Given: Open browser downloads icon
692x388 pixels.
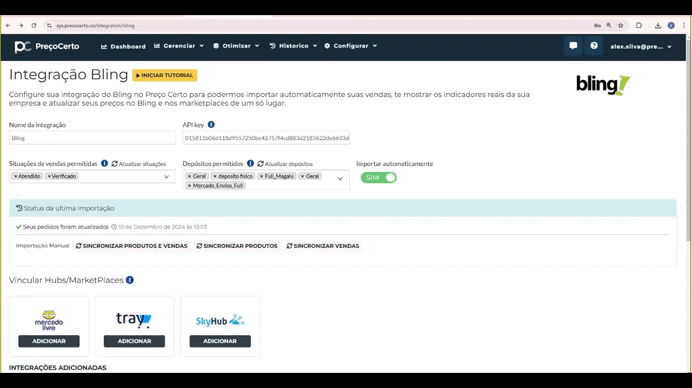Looking at the screenshot, I should (658, 26).
